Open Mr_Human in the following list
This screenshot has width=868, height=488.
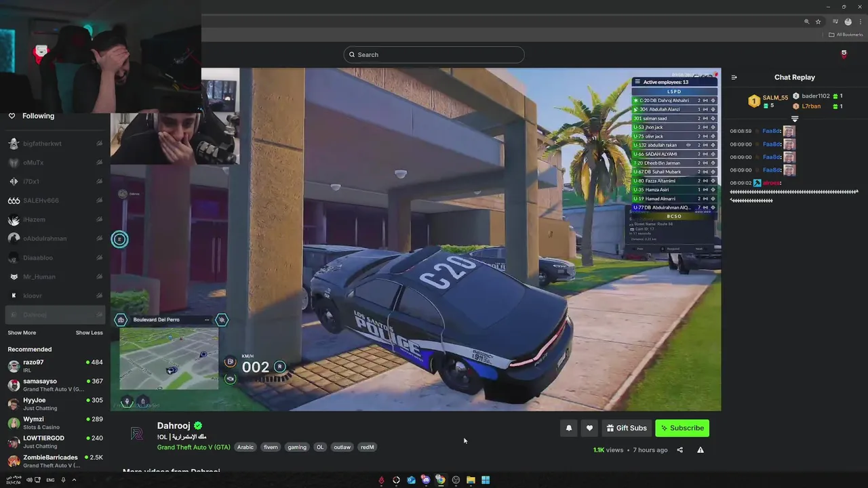pyautogui.click(x=55, y=277)
